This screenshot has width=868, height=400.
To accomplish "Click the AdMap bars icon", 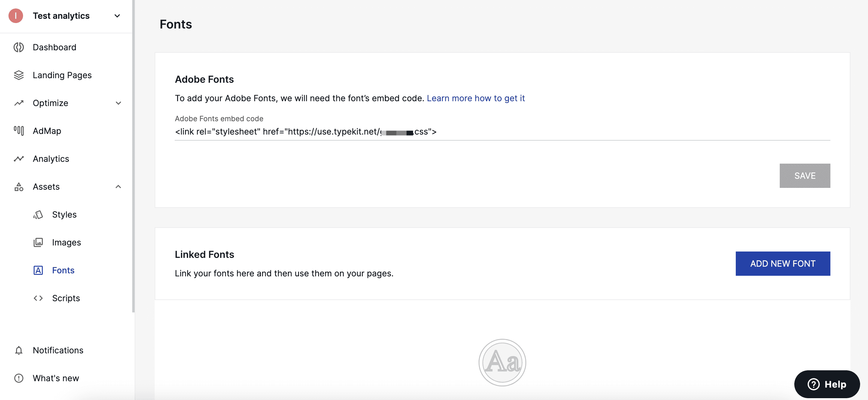I will [x=19, y=131].
